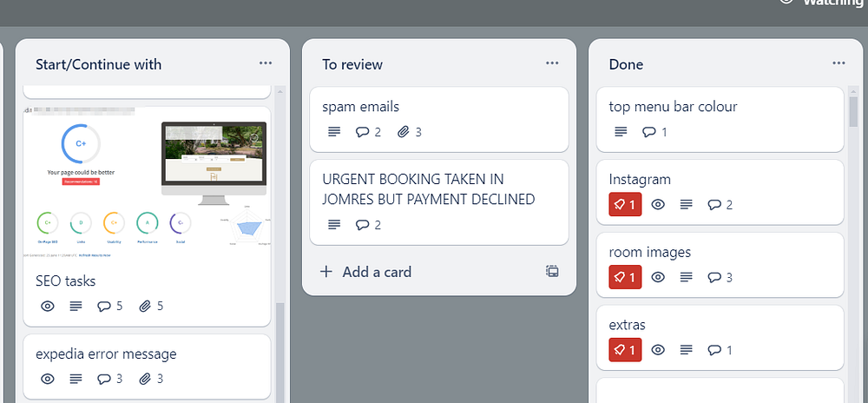Add a card to the To review list
Screen dimensions: 868x403
point(366,272)
